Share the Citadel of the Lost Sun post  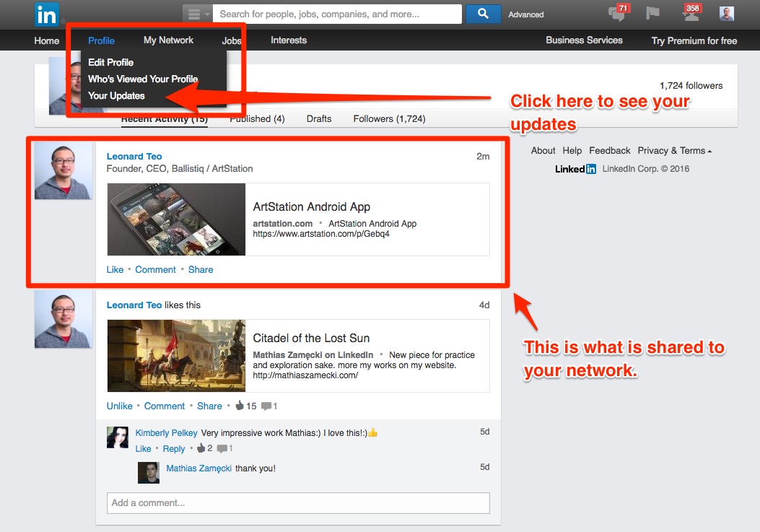tap(209, 406)
